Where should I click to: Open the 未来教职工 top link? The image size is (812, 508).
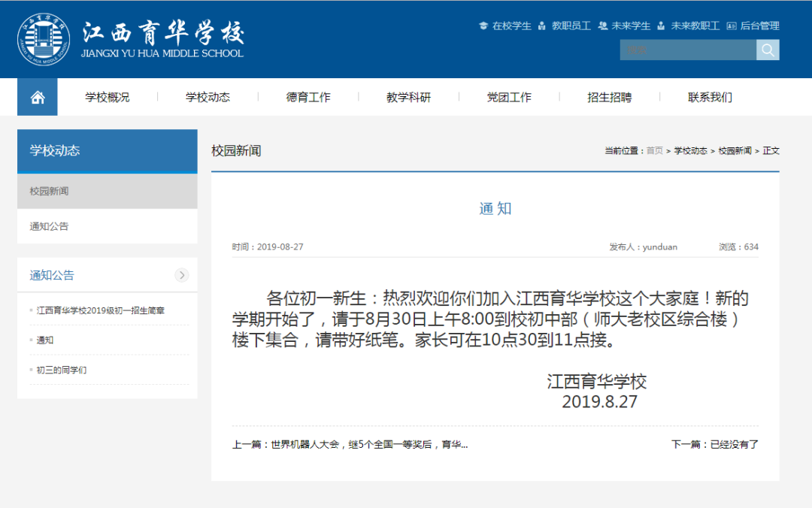(695, 26)
